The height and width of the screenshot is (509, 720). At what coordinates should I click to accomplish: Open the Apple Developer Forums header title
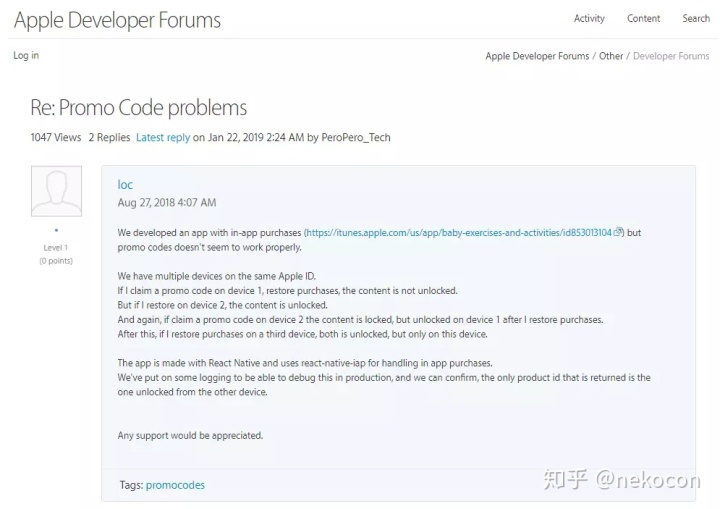point(117,20)
